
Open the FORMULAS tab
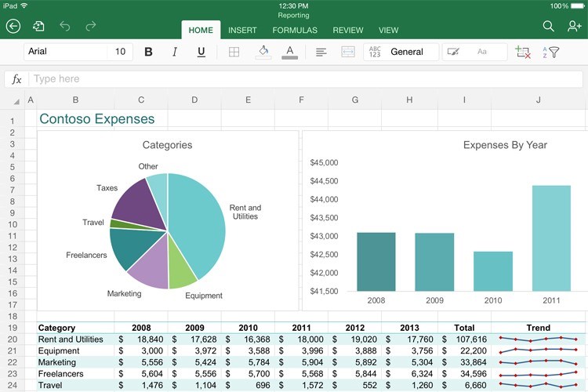pyautogui.click(x=295, y=30)
